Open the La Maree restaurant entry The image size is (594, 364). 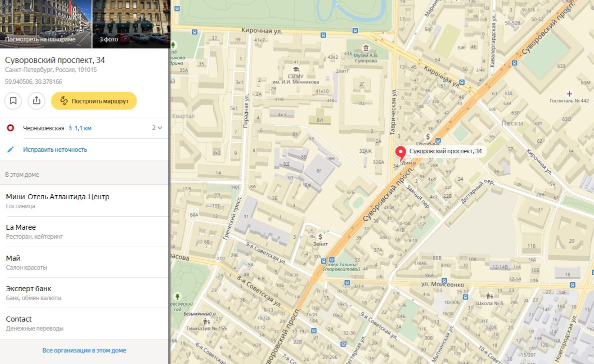(x=83, y=232)
